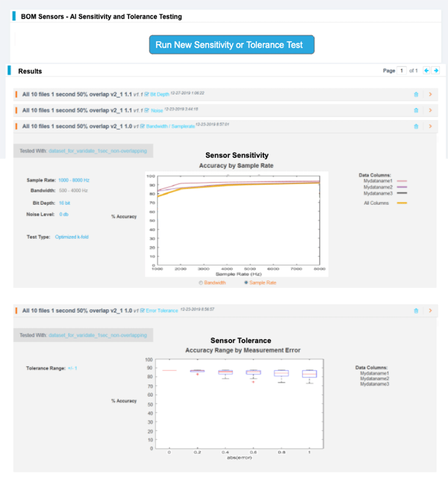Delete the Noise test result

point(416,110)
